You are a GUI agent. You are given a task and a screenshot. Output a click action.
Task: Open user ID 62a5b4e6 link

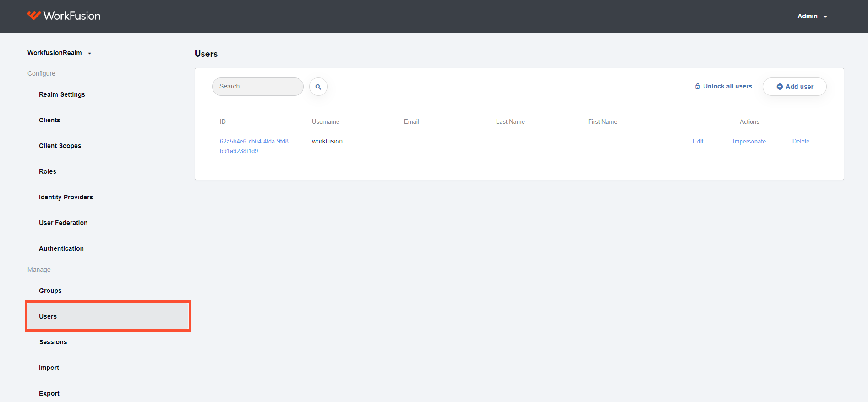pos(255,146)
